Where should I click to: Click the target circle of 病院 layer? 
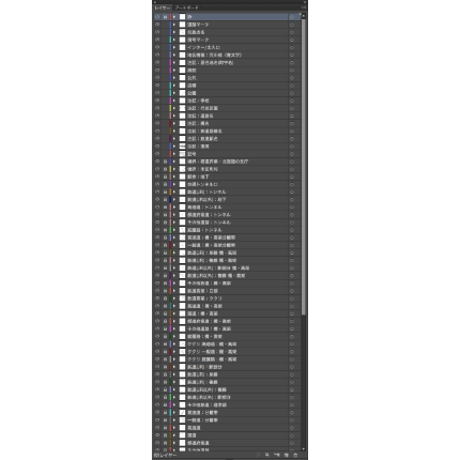pyautogui.click(x=292, y=70)
